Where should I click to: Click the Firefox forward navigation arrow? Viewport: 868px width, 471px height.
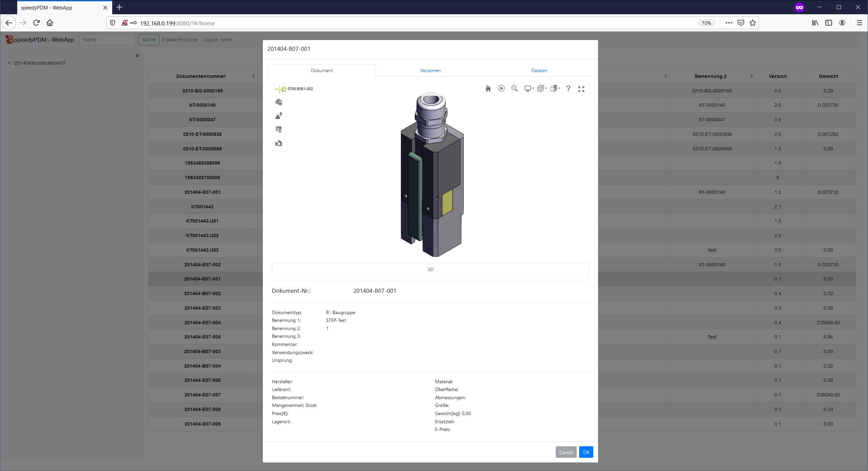(23, 23)
